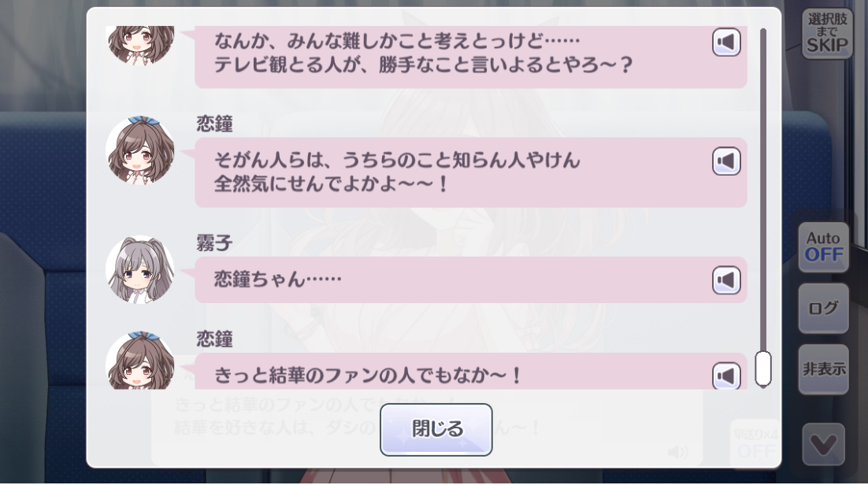This screenshot has height=485, width=868.
Task: Click 恋鐘 avatar at top of log
Action: pos(140,46)
